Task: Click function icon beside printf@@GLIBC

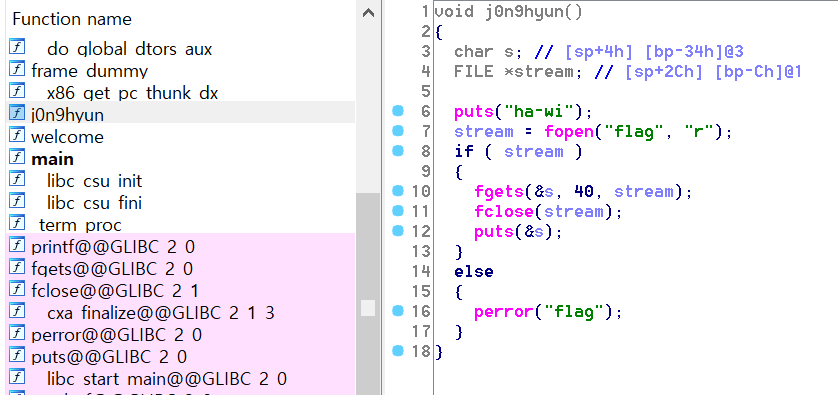Action: pyautogui.click(x=17, y=245)
